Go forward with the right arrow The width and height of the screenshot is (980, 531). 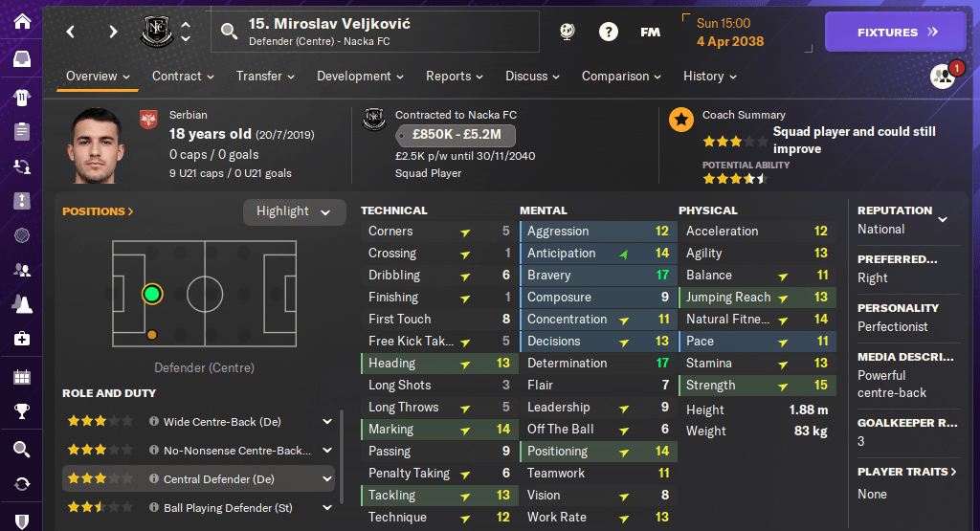point(113,32)
